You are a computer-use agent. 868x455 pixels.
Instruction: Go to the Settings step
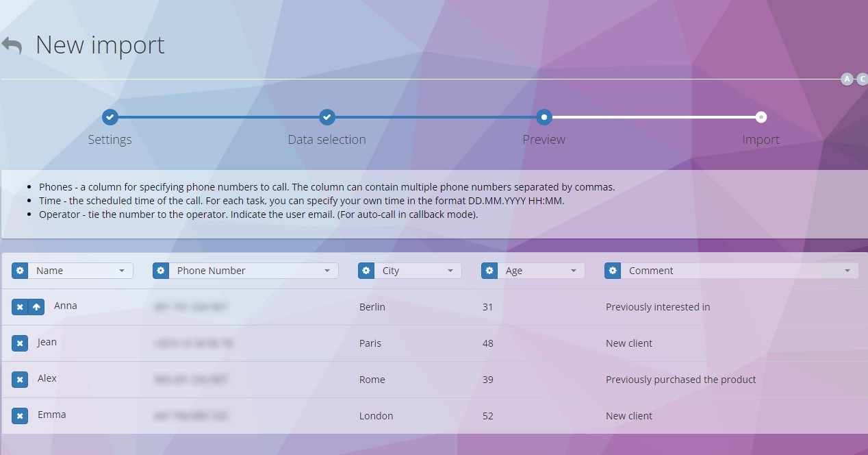[110, 118]
